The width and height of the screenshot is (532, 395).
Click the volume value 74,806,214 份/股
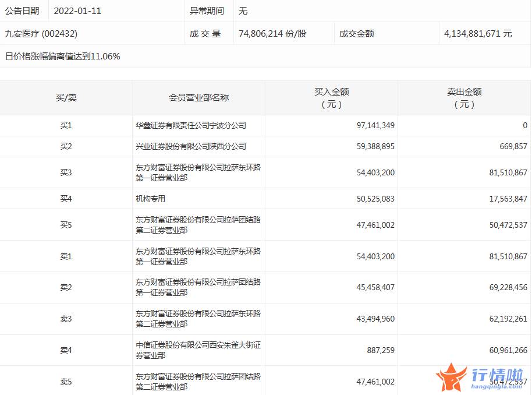[x=272, y=34]
